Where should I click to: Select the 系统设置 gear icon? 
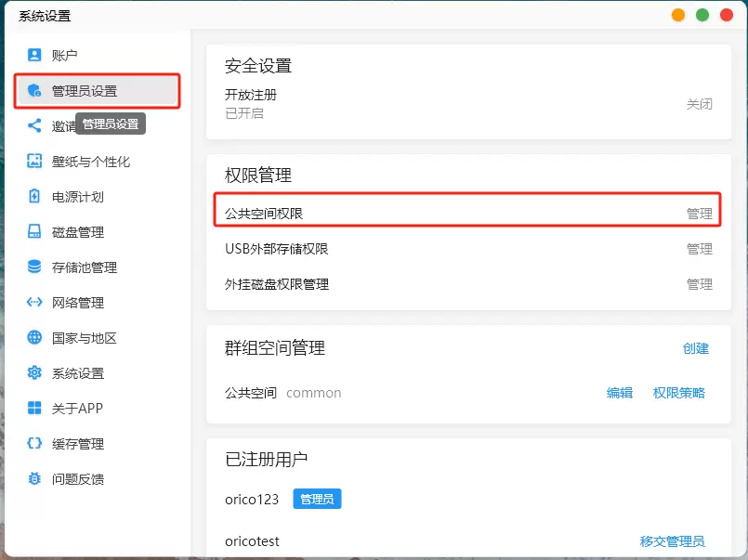34,372
